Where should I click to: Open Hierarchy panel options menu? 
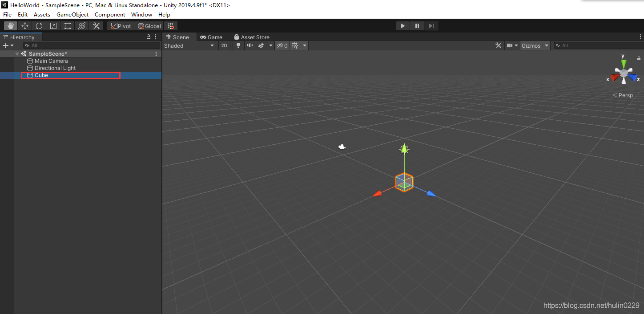[156, 37]
